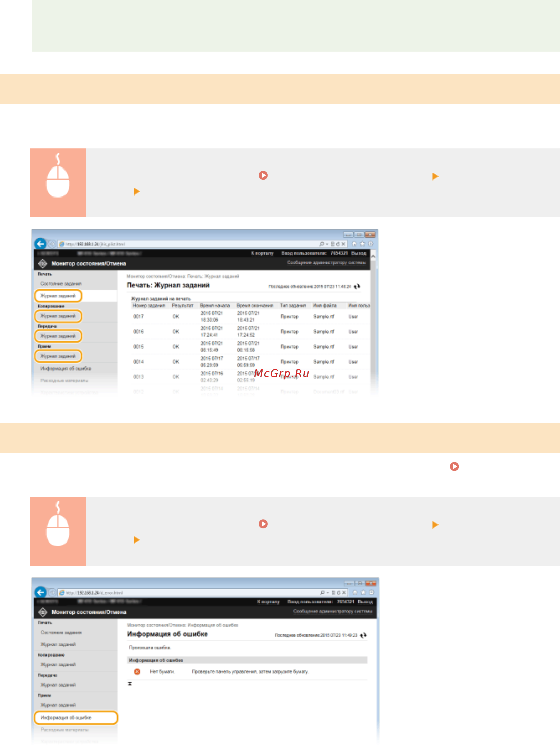Open 'Журнал заданий' under Передача in error info window
This screenshot has width=560, height=746.
click(58, 685)
